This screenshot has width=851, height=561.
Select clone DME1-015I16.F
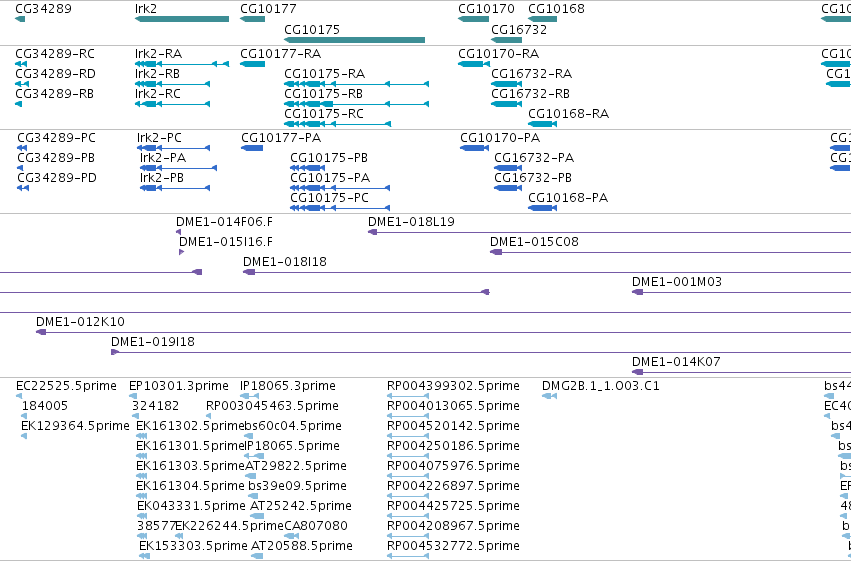181,252
